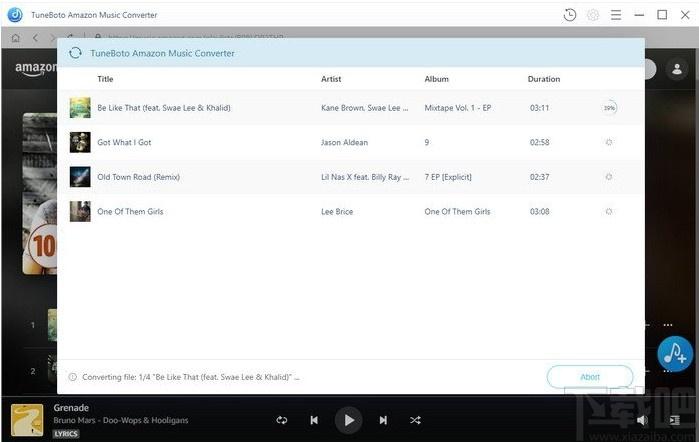Click the amazon music logo
The image size is (699, 442).
pos(36,69)
